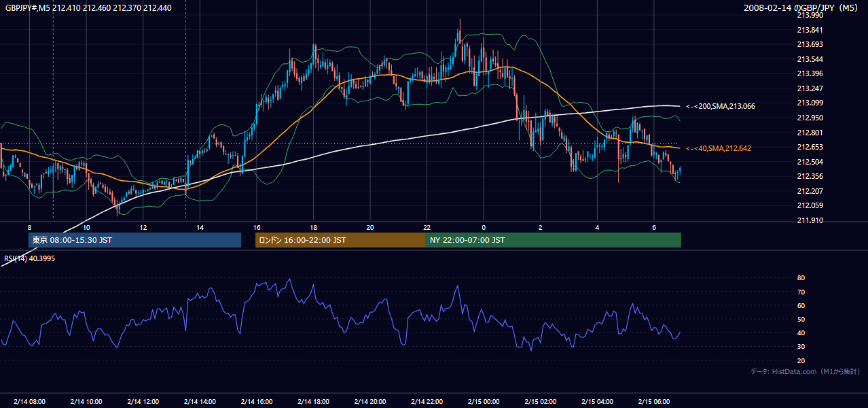The height and width of the screenshot is (408, 868).
Task: Click the 213.990 price axis label
Action: pos(810,15)
